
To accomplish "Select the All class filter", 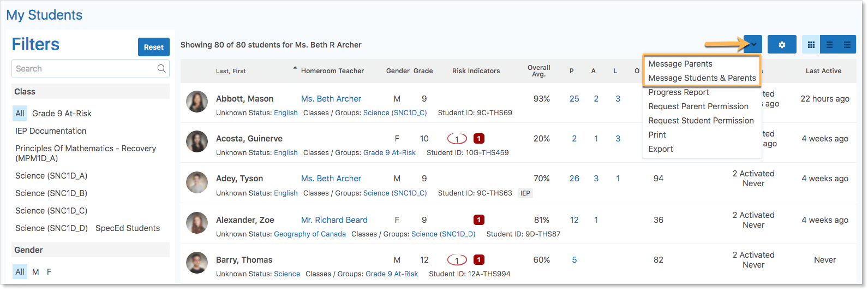I will coord(20,114).
